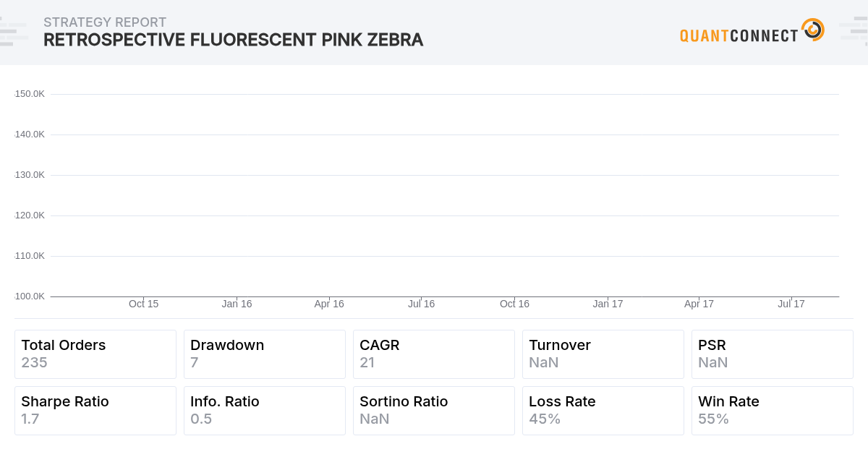Click the Win Rate stat card
The height and width of the screenshot is (457, 868).
coord(773,411)
